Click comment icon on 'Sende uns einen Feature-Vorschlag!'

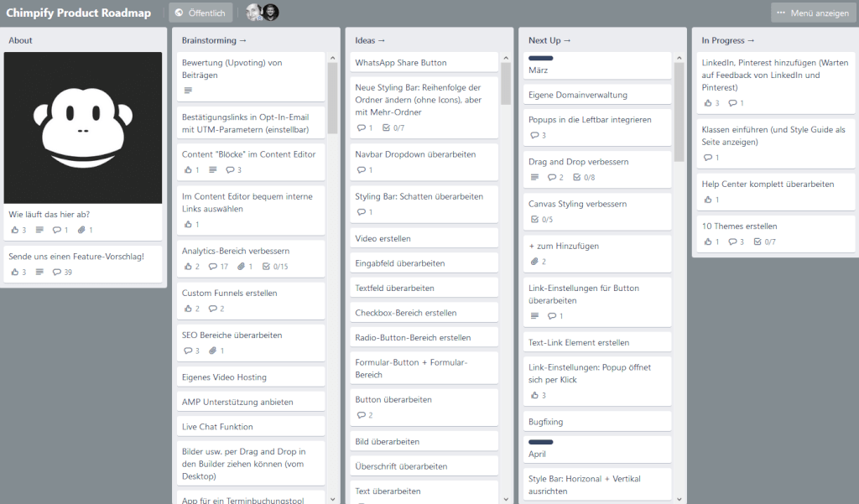click(x=56, y=273)
